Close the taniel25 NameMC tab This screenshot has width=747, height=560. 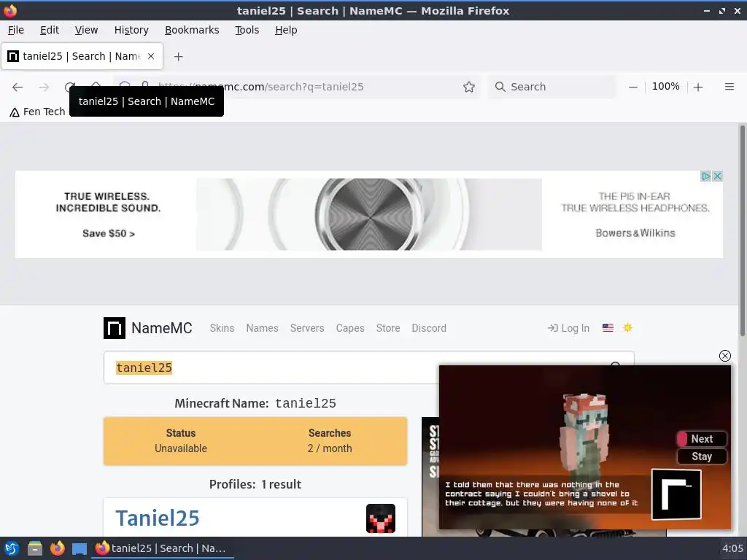(x=151, y=56)
